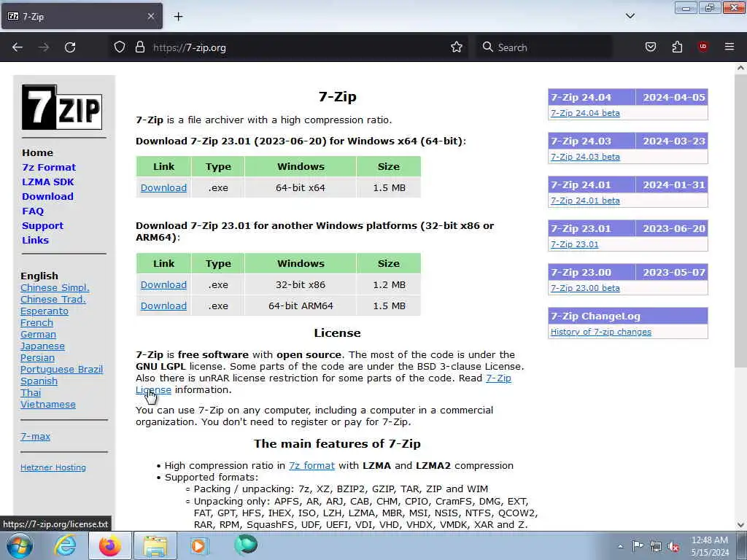Open 7z Format sidebar link
The image size is (747, 560).
[x=49, y=167]
